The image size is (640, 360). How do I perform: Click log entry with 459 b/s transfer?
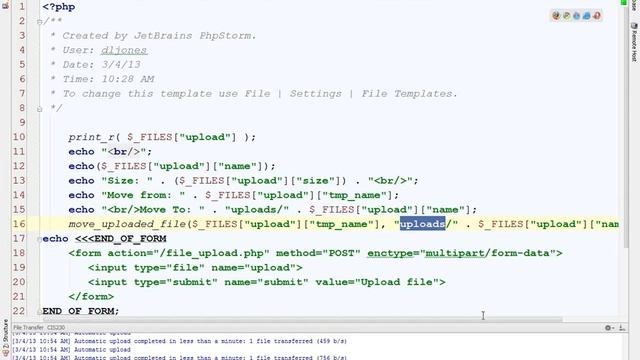pyautogui.click(x=180, y=341)
